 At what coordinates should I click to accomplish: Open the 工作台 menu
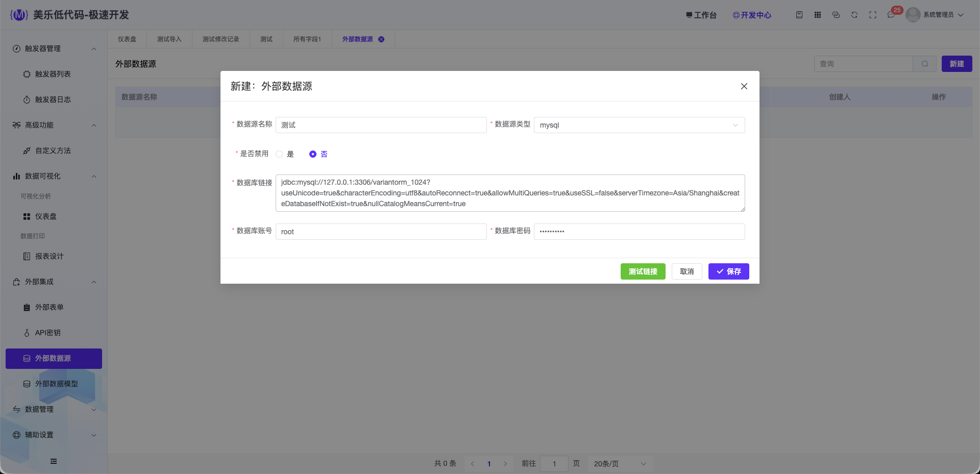(x=701, y=15)
